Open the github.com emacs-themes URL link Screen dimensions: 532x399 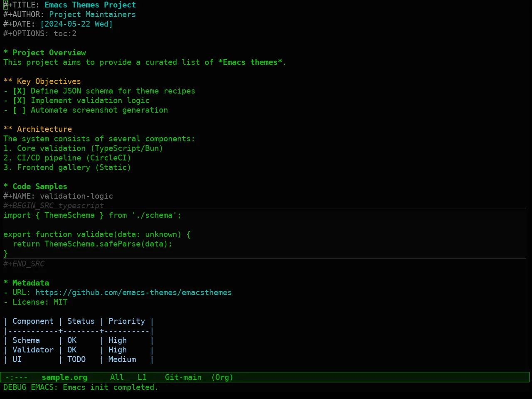[x=133, y=293]
